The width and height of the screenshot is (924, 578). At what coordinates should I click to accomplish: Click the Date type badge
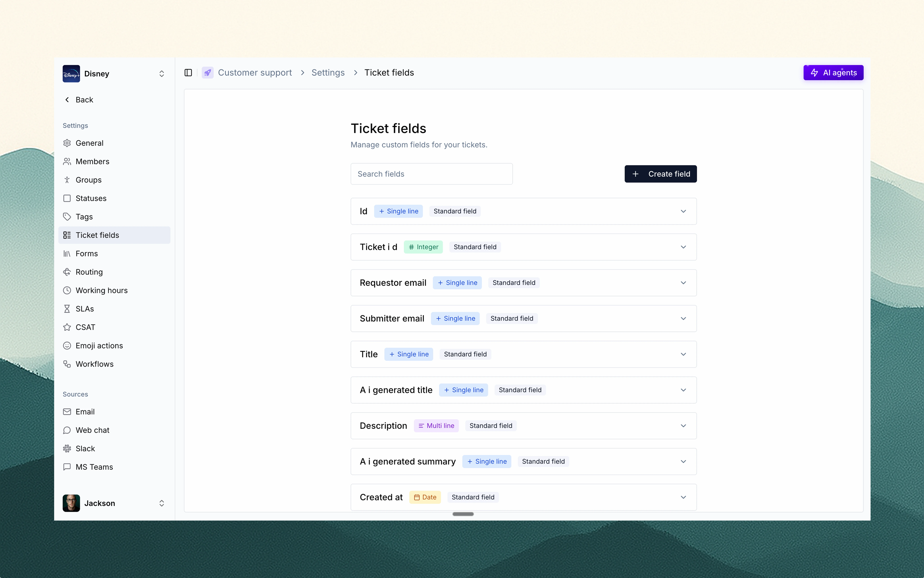point(425,497)
